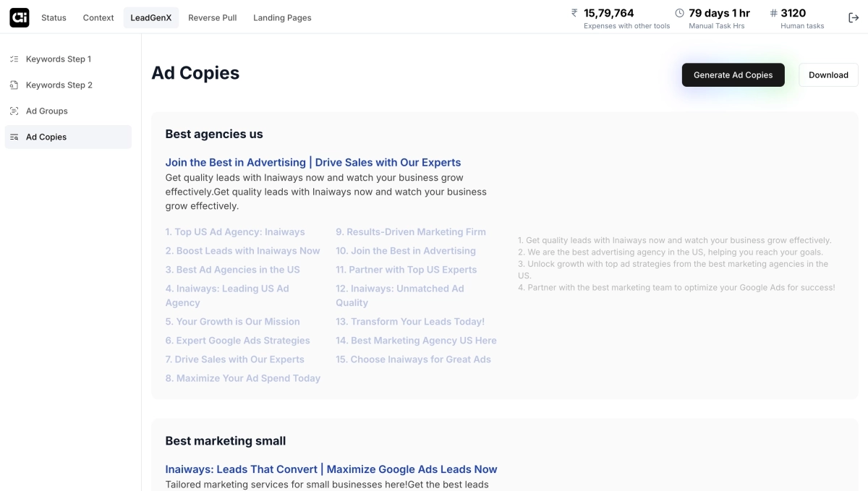
Task: Select headline '6. Expert Google Ads Strategies'
Action: point(238,340)
